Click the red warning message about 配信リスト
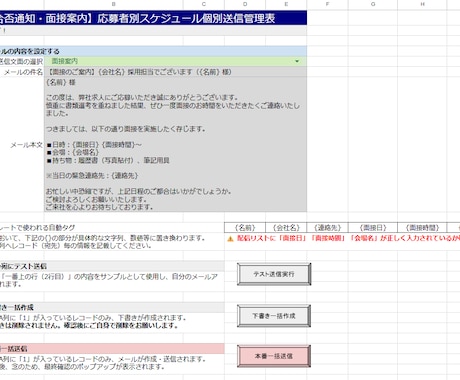460x380 pixels. (348, 238)
